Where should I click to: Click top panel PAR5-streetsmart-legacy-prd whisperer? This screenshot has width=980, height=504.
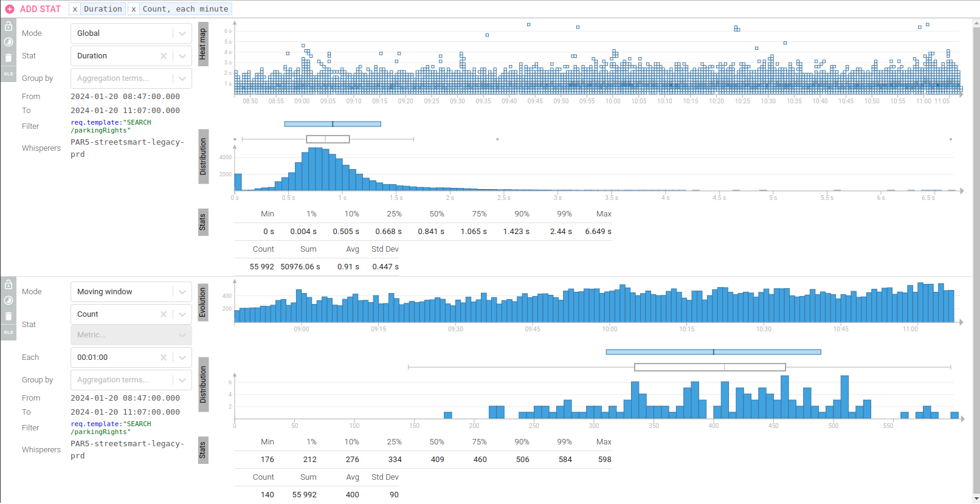pos(127,148)
